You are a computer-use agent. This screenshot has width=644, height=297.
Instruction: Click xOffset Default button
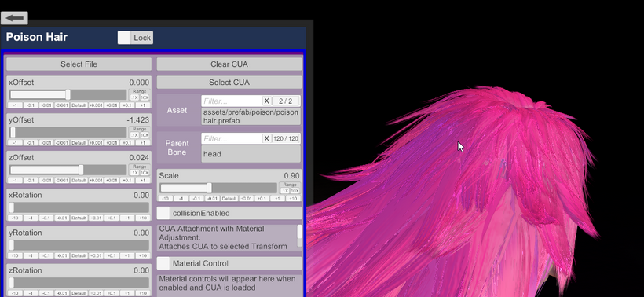pos(79,105)
